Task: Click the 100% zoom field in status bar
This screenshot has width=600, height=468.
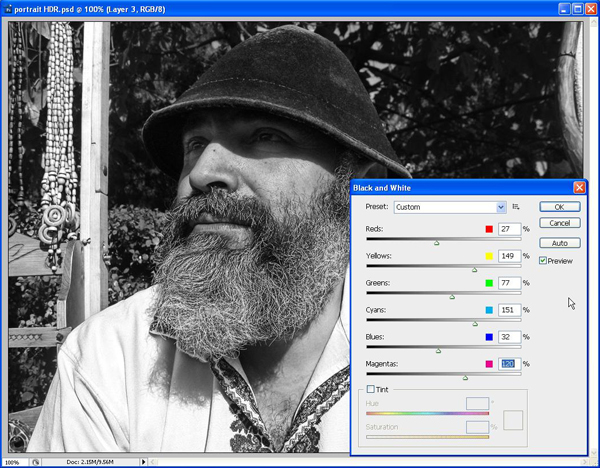Action: coord(15,462)
